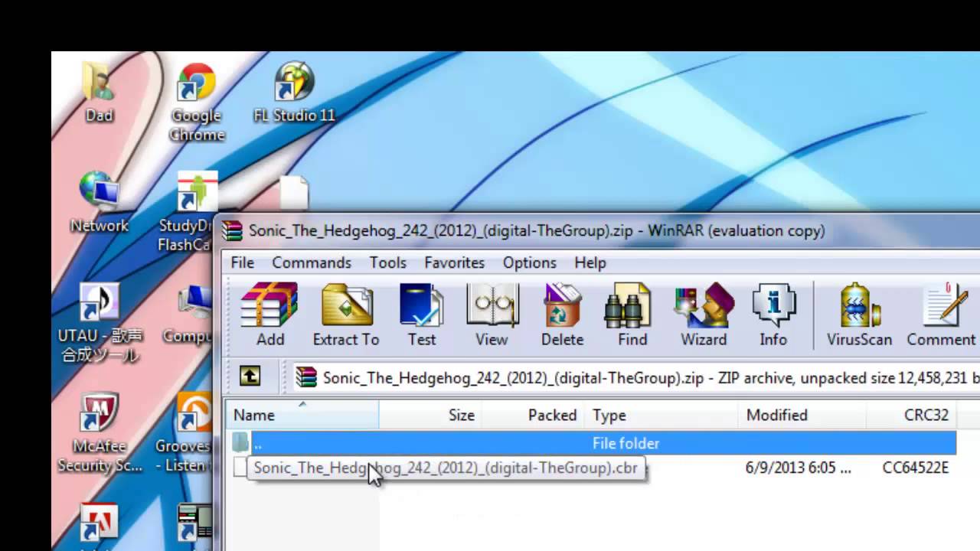Image resolution: width=980 pixels, height=551 pixels.
Task: Select Google Chrome desktop shortcut
Action: coord(197,102)
